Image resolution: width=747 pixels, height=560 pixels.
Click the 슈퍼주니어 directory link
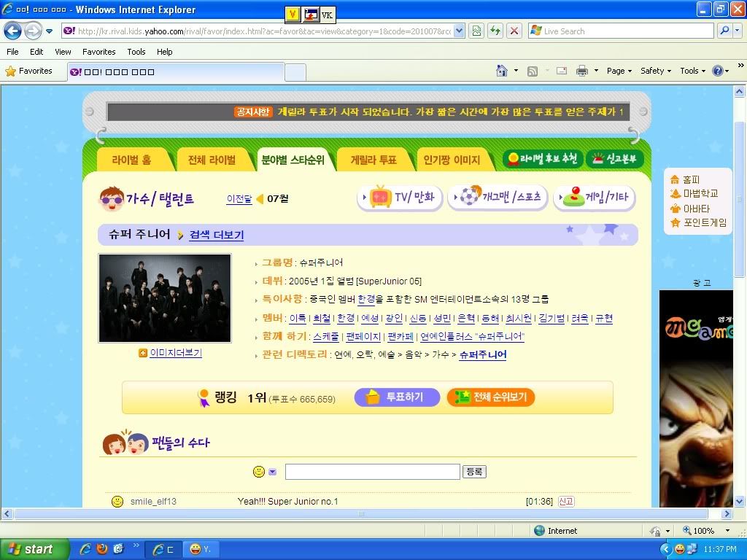pyautogui.click(x=483, y=355)
